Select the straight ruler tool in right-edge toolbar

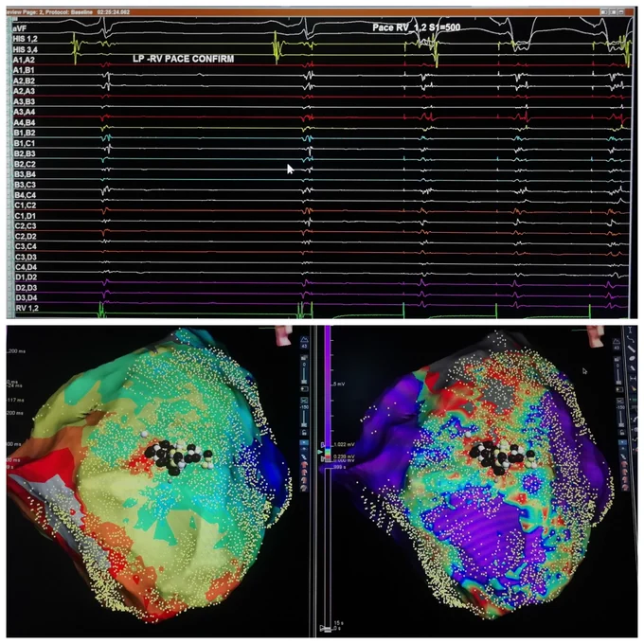pos(632,349)
